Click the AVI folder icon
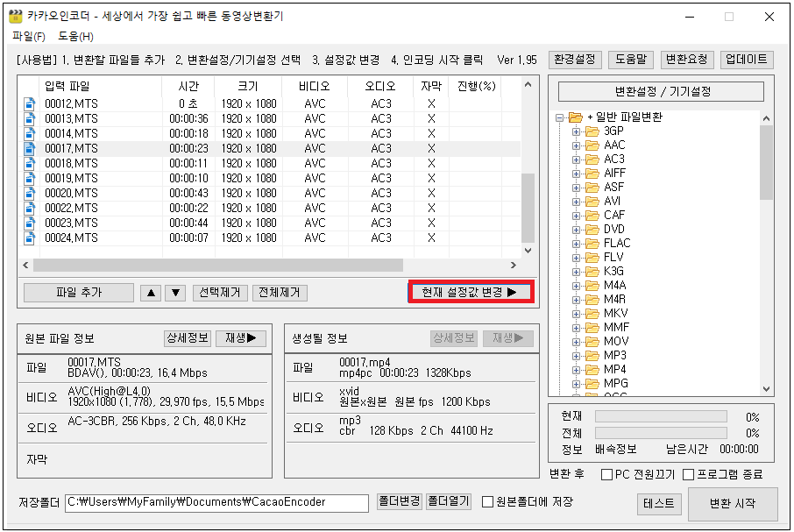 (x=592, y=202)
